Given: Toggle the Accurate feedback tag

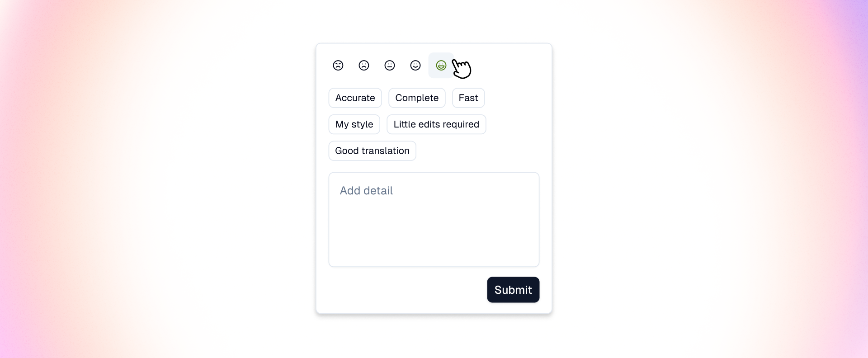Looking at the screenshot, I should (355, 98).
